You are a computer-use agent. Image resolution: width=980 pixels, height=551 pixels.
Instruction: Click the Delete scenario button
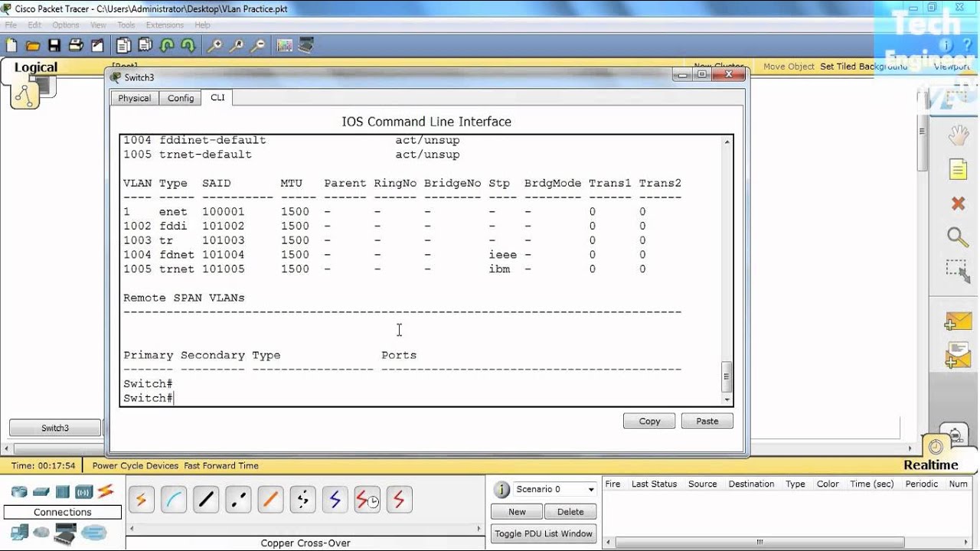coord(570,512)
